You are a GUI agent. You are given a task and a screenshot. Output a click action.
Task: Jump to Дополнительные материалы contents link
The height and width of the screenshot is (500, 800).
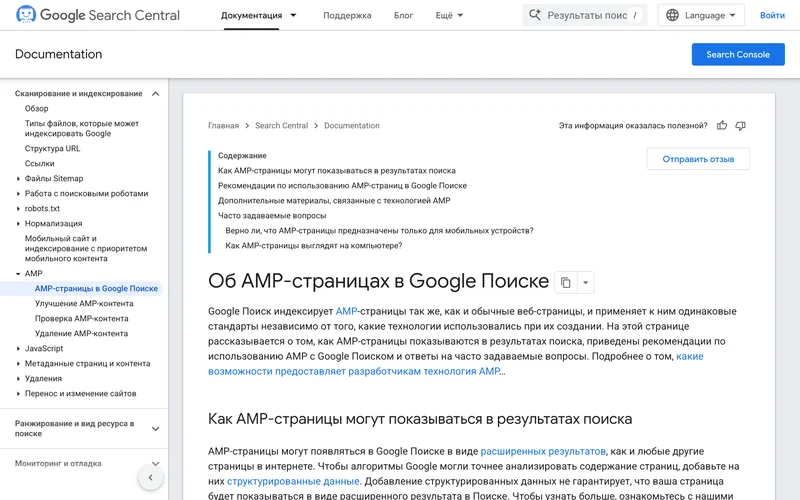(x=334, y=201)
